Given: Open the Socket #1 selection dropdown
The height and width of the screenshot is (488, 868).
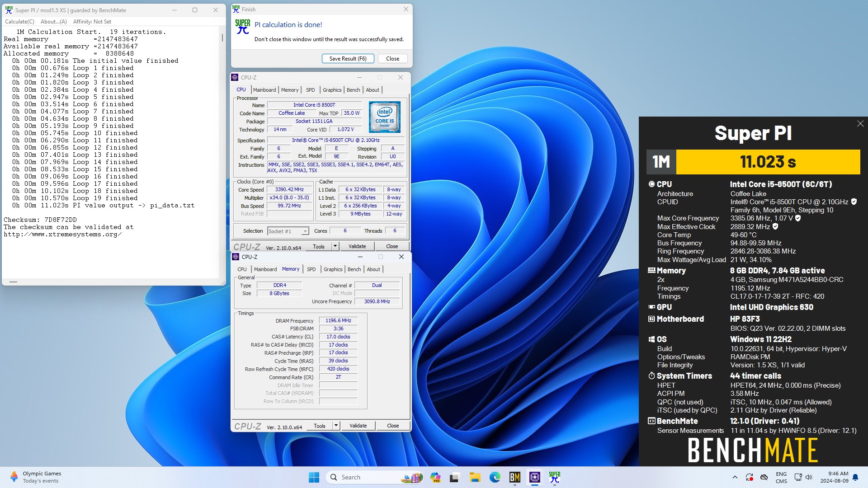Looking at the screenshot, I should click(288, 231).
